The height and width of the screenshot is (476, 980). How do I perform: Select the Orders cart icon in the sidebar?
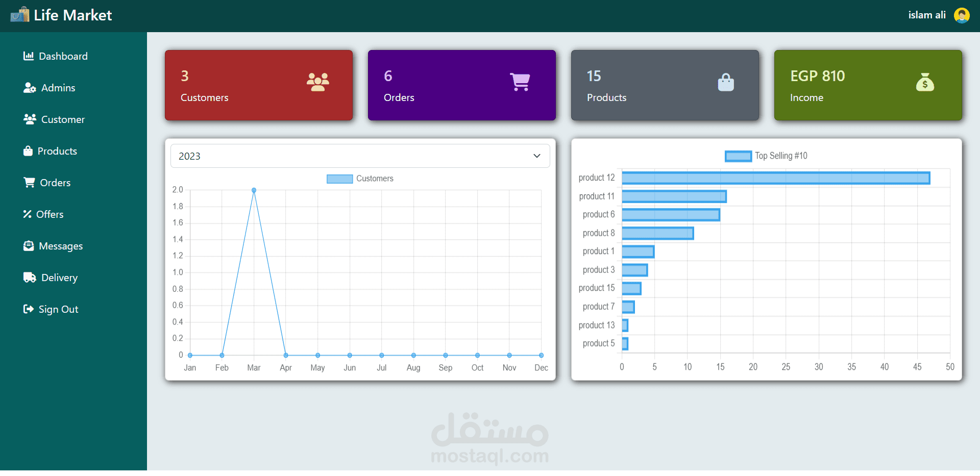click(x=29, y=182)
